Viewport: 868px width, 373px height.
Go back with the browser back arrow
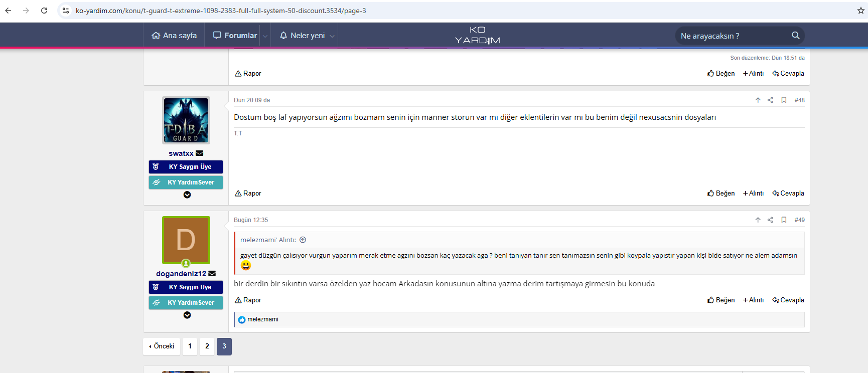[8, 11]
